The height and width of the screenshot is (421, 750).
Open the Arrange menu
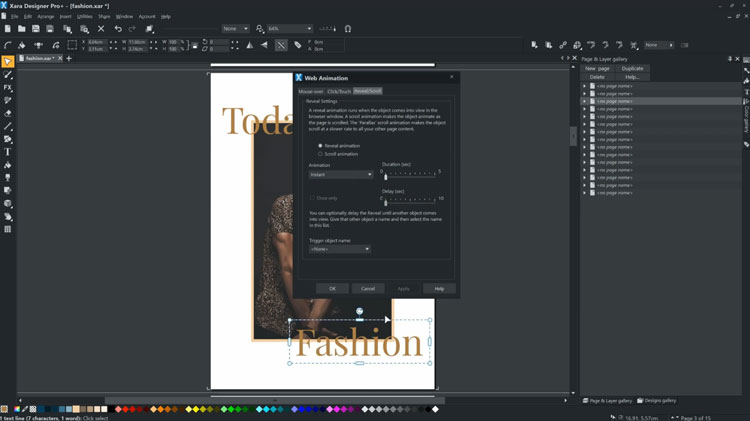(45, 16)
